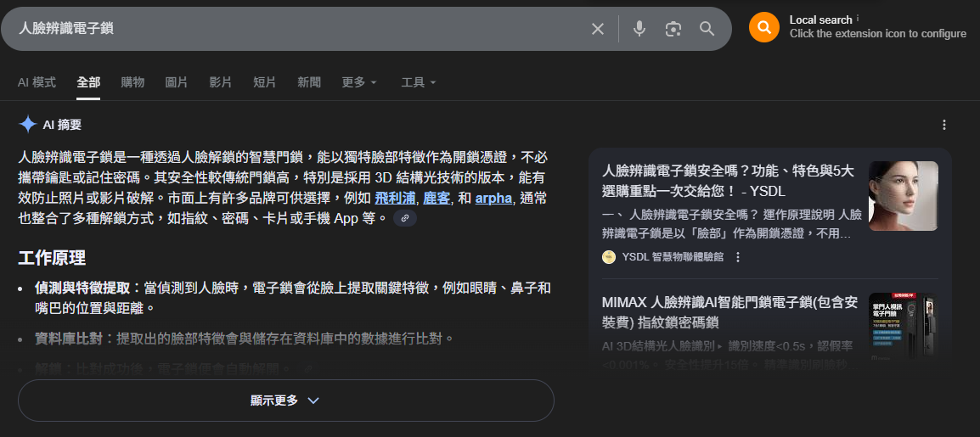Click the Local search info icon
Viewport: 980px width, 437px height.
(858, 18)
